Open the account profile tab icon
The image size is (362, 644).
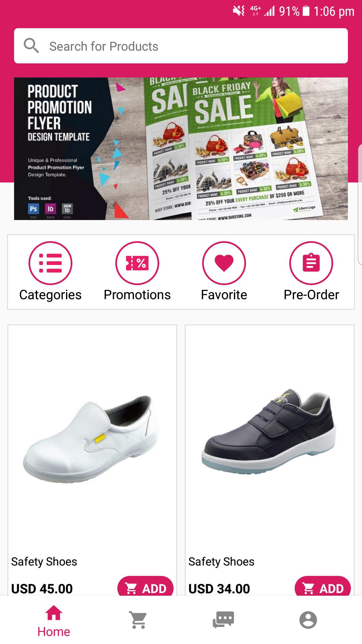[308, 620]
